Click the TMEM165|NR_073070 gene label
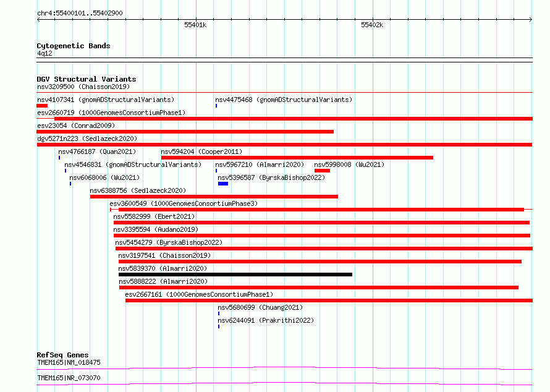The image size is (550, 392). tap(69, 378)
